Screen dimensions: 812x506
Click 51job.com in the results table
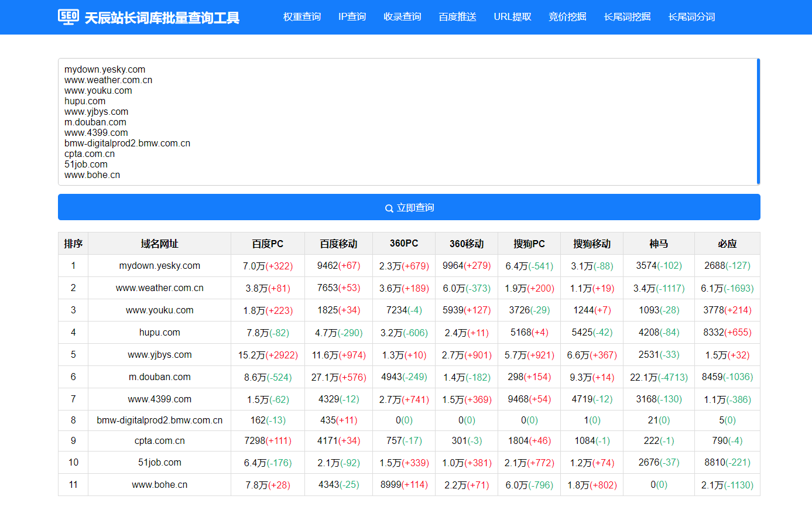click(x=160, y=463)
